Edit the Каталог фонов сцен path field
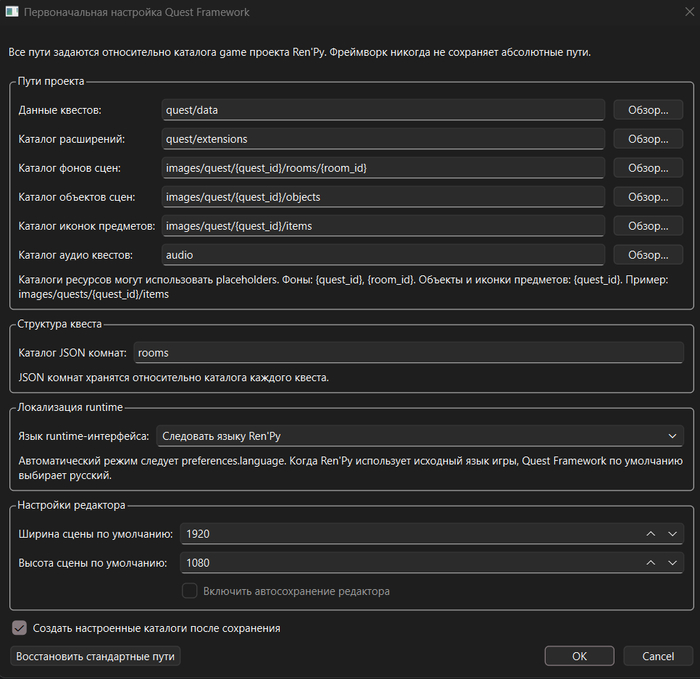The image size is (700, 679). pos(383,168)
